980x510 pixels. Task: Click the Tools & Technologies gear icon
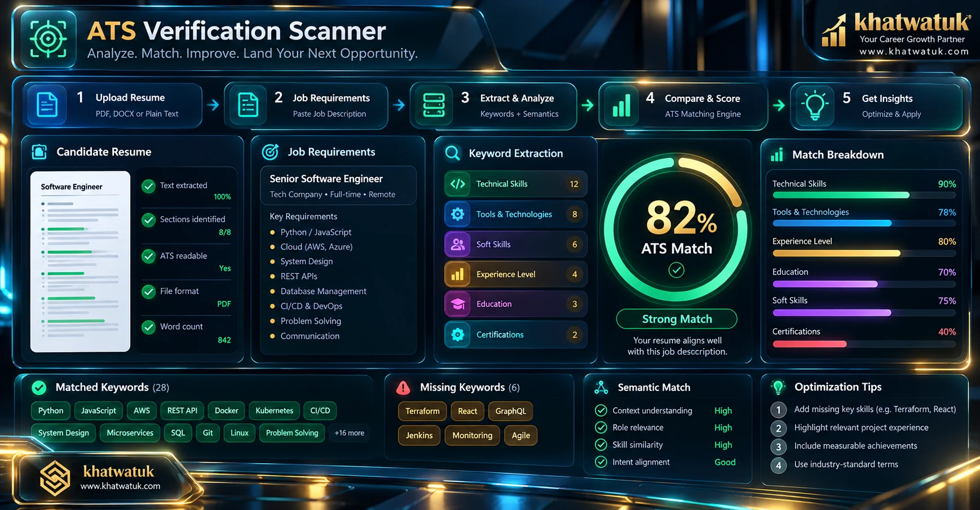tap(458, 214)
